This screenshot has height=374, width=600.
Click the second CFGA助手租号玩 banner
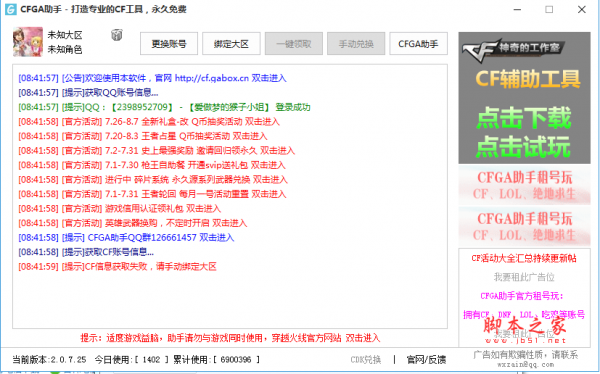point(524,227)
